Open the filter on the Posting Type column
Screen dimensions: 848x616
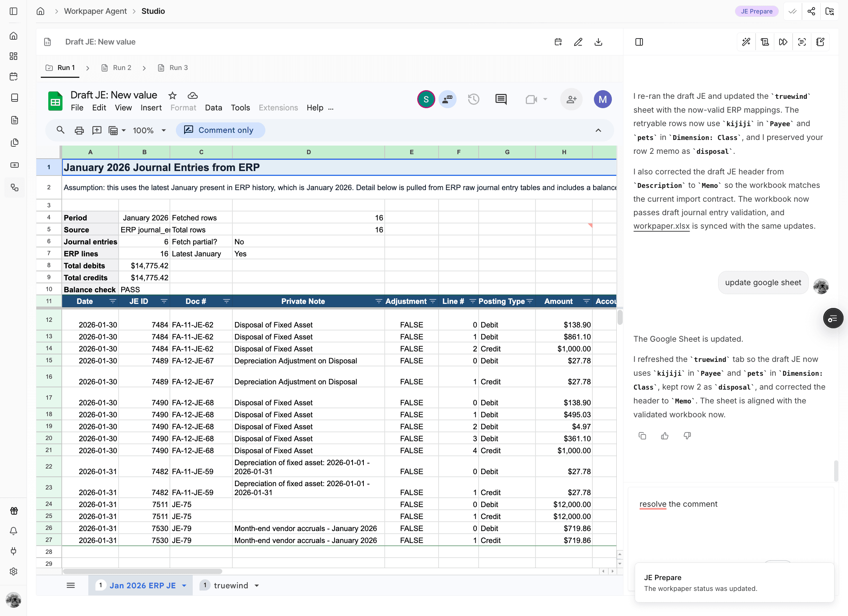tap(530, 301)
